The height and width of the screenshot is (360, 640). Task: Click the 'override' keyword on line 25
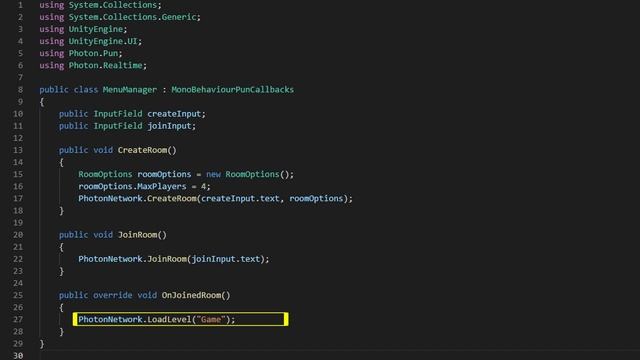pyautogui.click(x=113, y=296)
